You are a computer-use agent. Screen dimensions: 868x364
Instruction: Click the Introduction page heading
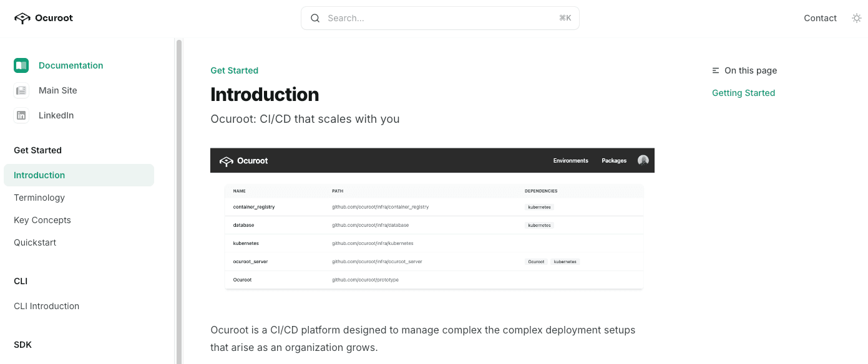[265, 94]
